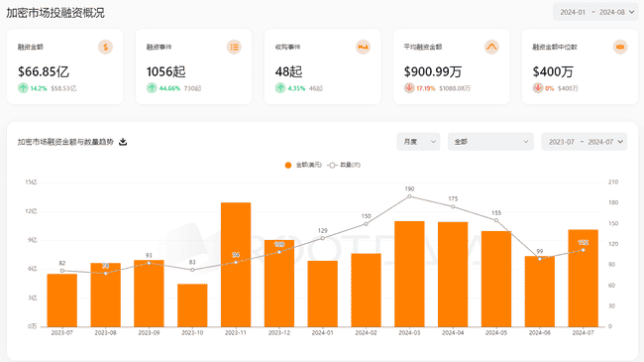The width and height of the screenshot is (644, 362).
Task: Click the 收购事件 48起 card
Action: pyautogui.click(x=322, y=66)
